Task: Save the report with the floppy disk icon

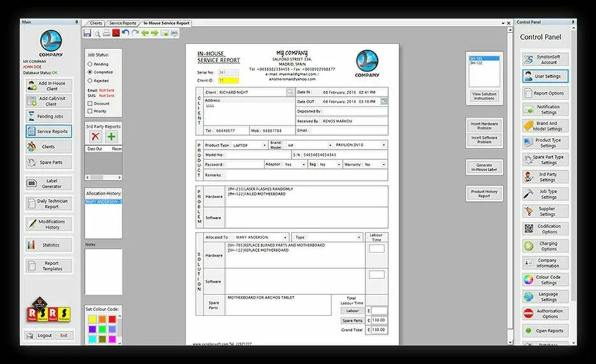Action: [x=87, y=33]
